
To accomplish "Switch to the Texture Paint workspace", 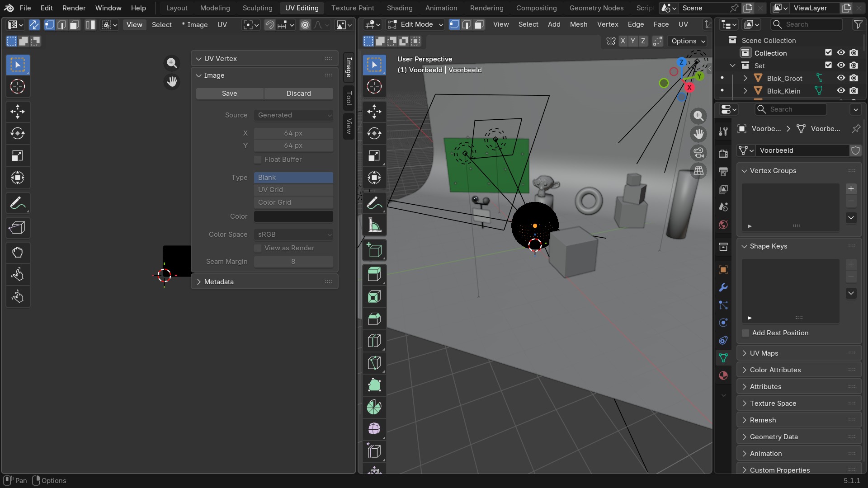I will [x=353, y=8].
